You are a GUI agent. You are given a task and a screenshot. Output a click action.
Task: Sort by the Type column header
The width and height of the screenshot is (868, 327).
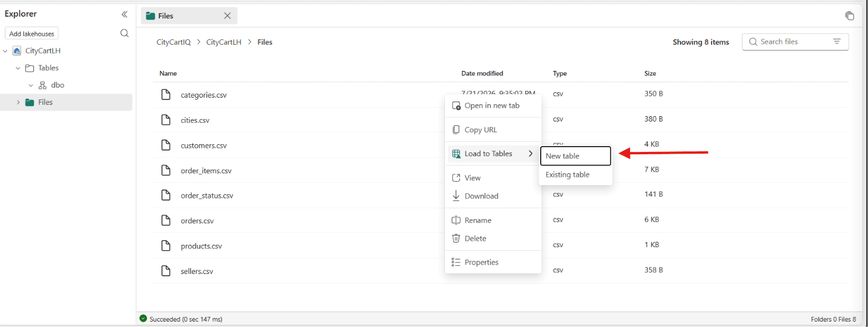(560, 73)
